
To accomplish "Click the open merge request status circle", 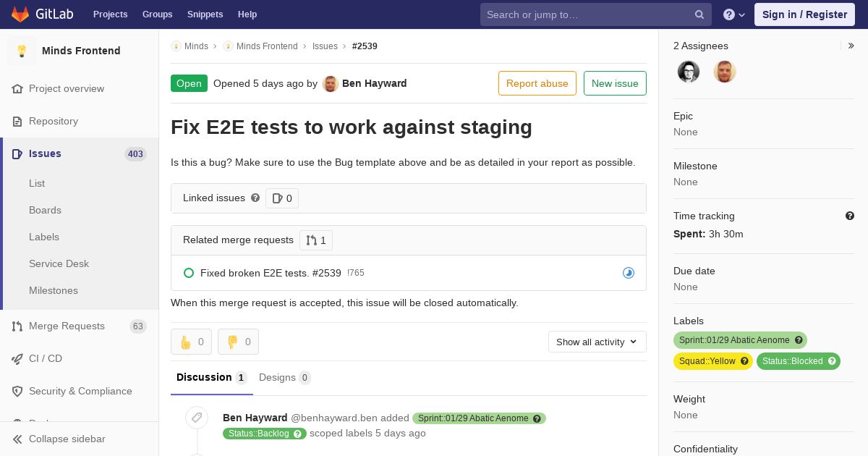I will pos(189,273).
